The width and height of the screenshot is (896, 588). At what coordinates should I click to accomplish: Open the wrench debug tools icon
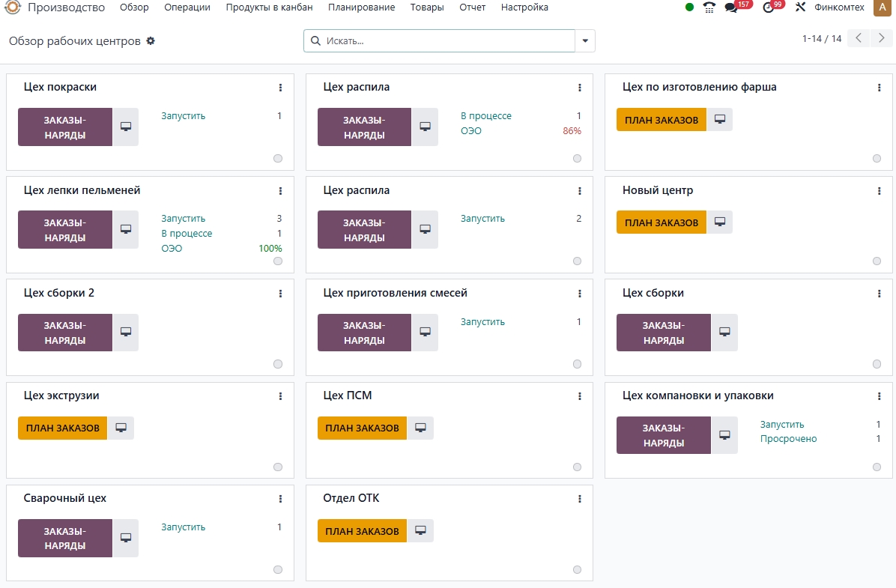pos(800,7)
